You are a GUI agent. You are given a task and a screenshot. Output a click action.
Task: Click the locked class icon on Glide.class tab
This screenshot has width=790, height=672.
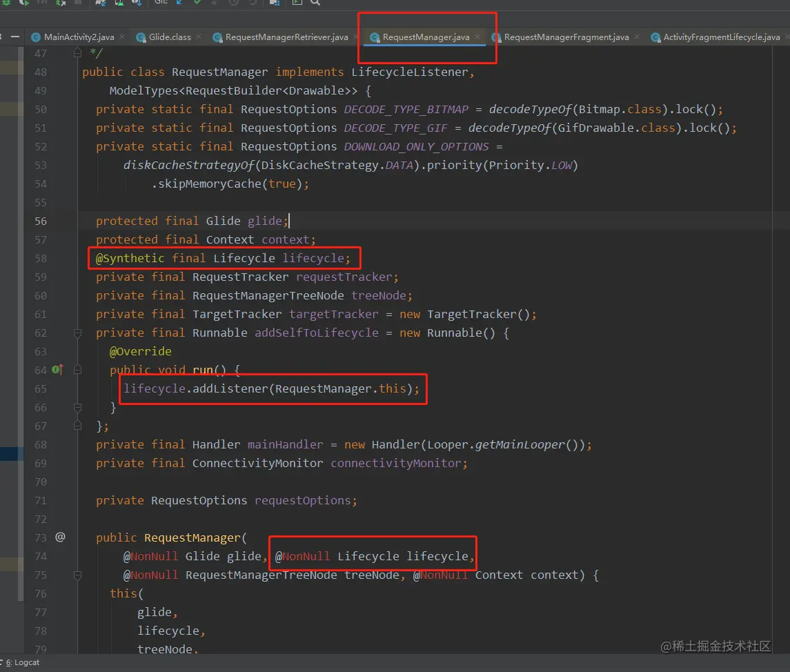tap(141, 37)
